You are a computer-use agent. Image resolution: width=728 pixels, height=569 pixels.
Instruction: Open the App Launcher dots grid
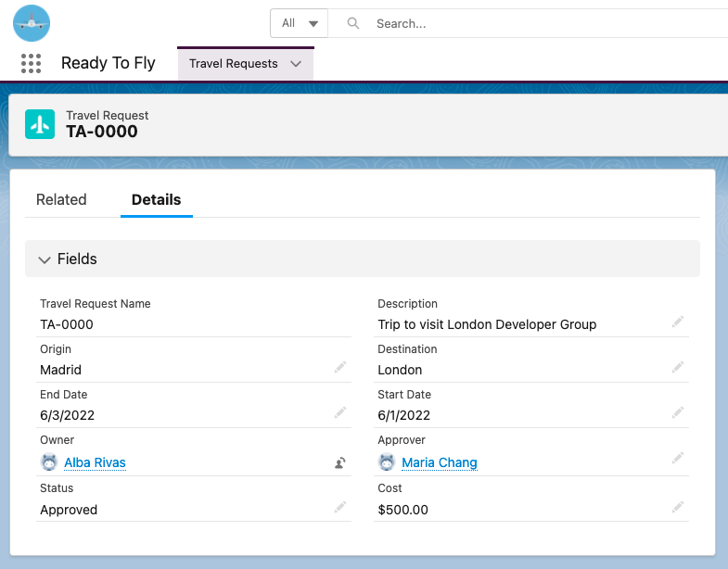click(x=32, y=64)
